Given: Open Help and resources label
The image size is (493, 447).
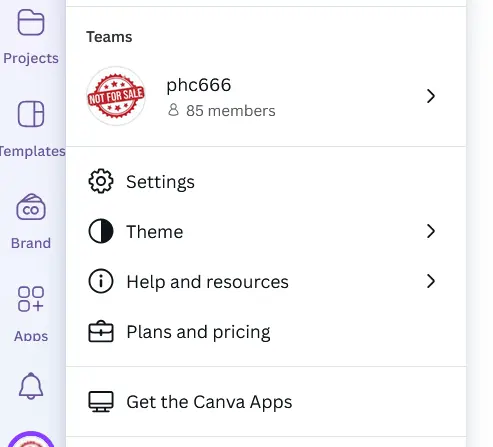Looking at the screenshot, I should click(207, 282).
